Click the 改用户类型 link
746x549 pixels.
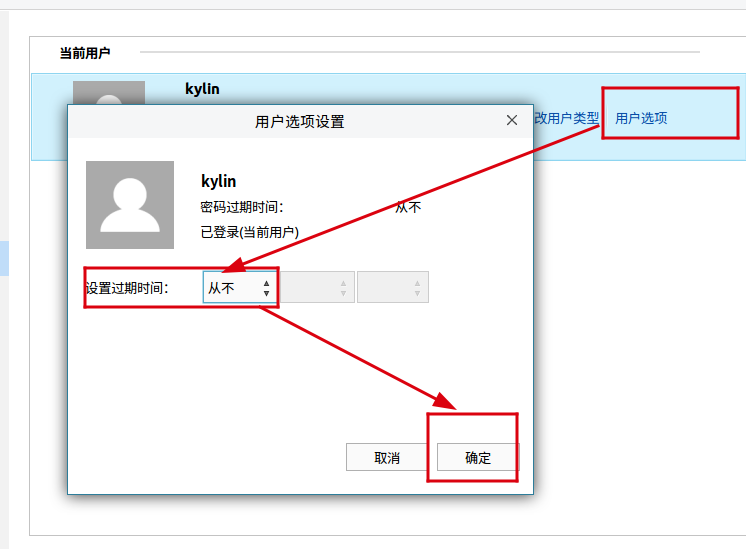566,118
